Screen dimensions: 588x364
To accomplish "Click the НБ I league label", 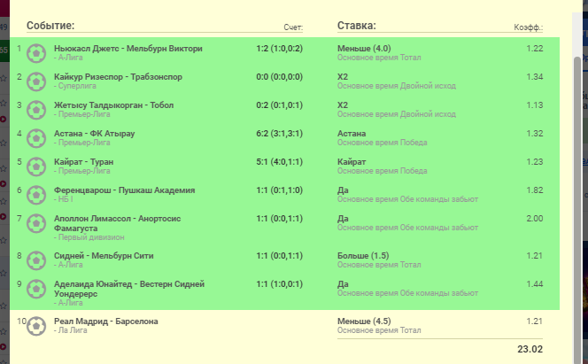I will pyautogui.click(x=64, y=199).
